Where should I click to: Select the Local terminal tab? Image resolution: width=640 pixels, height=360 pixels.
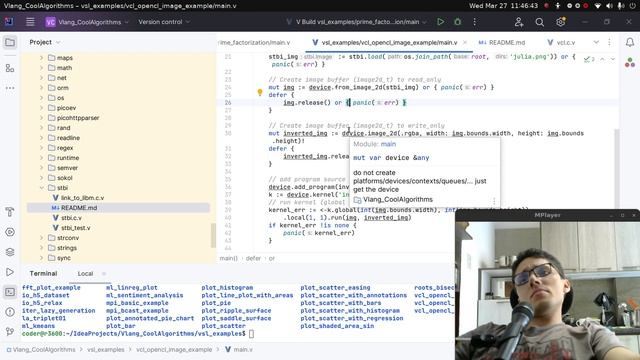click(x=85, y=273)
